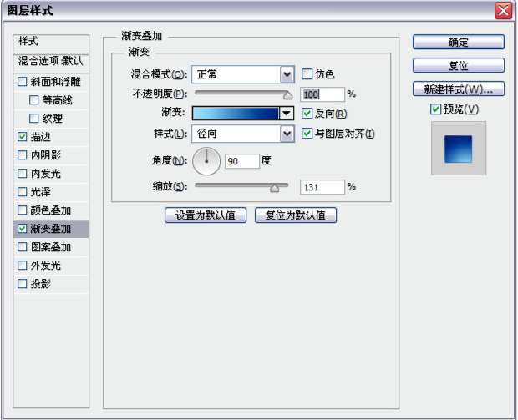Image resolution: width=518 pixels, height=420 pixels.
Task: Toggle the 仿色 dither checkbox
Action: coord(307,74)
